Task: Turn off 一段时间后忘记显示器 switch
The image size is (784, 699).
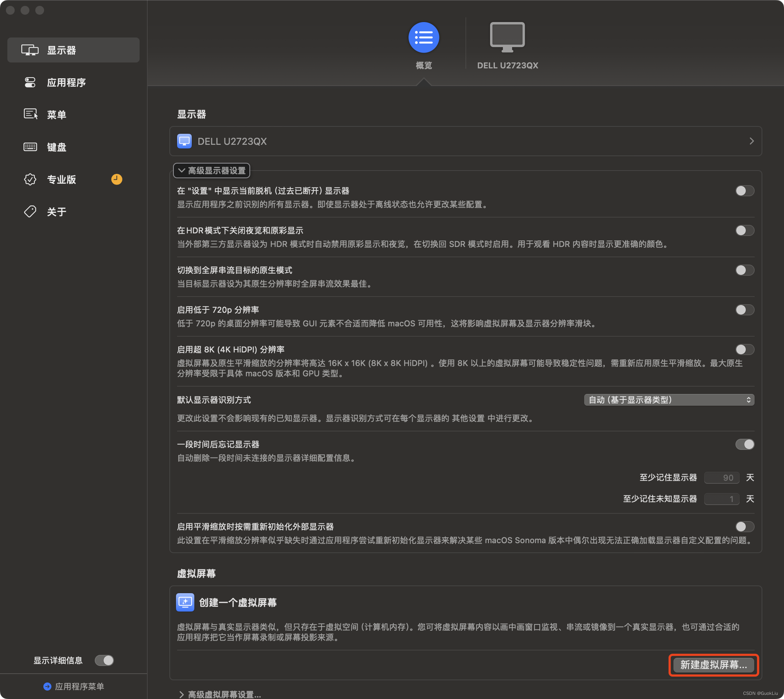Action: [744, 444]
